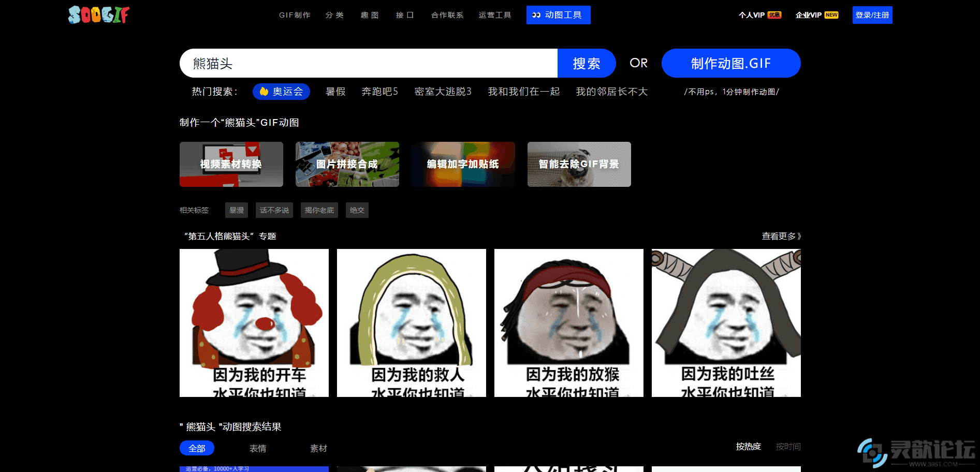Click the 搜索 button
The image size is (980, 472).
coord(587,63)
